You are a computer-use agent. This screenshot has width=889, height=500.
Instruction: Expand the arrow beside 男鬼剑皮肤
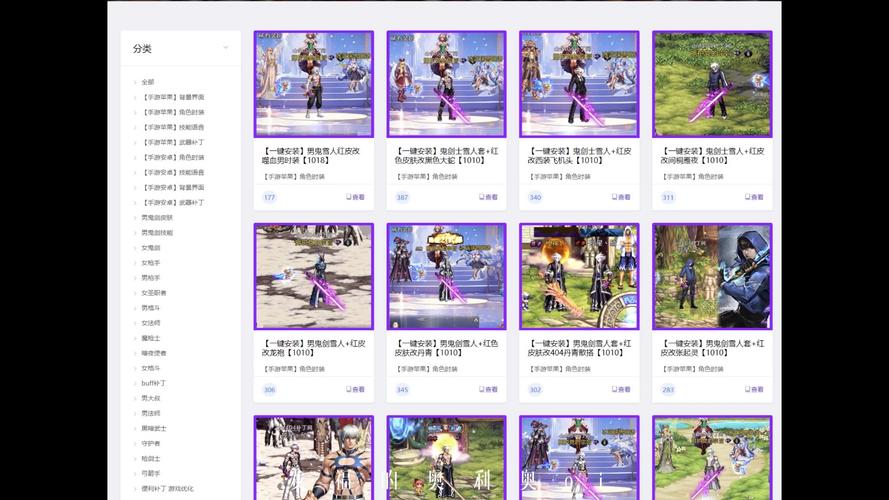pyautogui.click(x=136, y=218)
